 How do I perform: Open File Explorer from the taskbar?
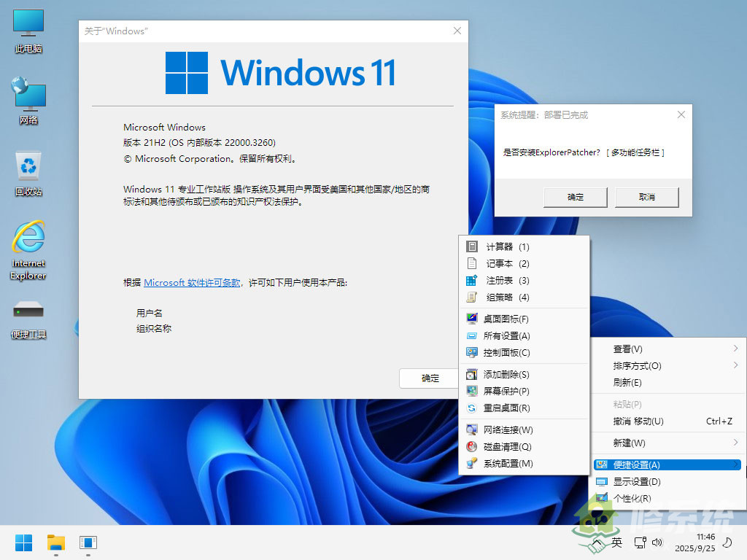tap(55, 542)
